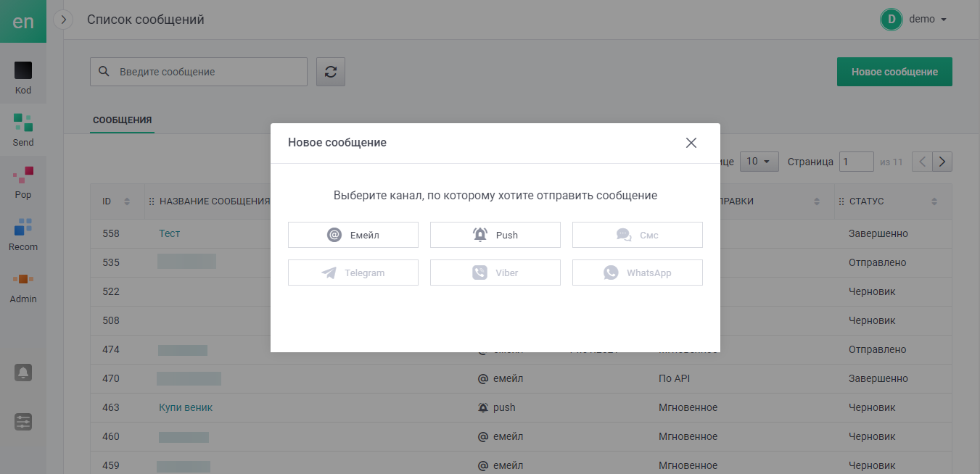Open the Recom module in sidebar
The width and height of the screenshot is (980, 474).
tap(23, 235)
